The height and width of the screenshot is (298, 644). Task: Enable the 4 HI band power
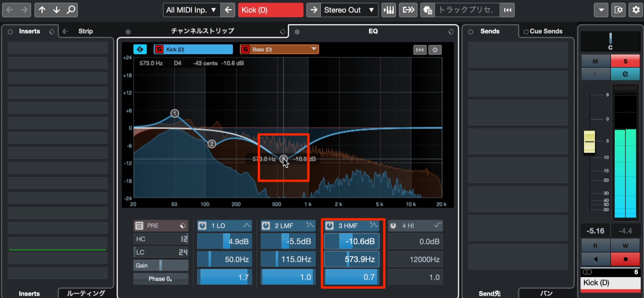[x=393, y=226]
